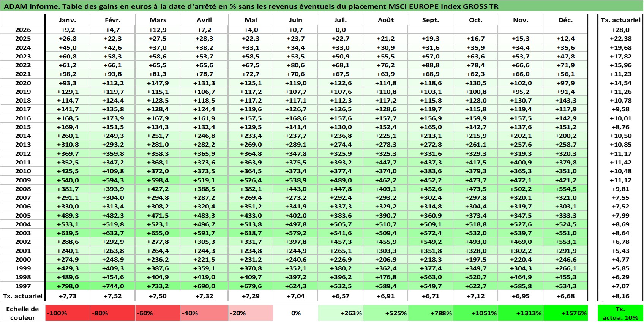Click the 1997 year row label
644x322 pixels.
tap(23, 286)
